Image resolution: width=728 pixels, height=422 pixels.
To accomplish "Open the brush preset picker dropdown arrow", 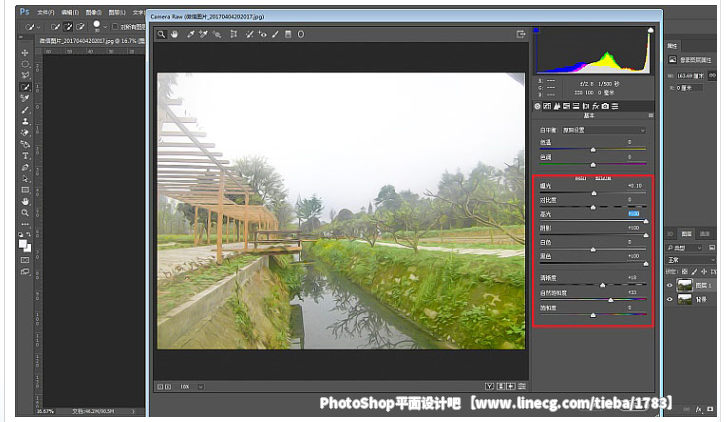I will coord(105,27).
